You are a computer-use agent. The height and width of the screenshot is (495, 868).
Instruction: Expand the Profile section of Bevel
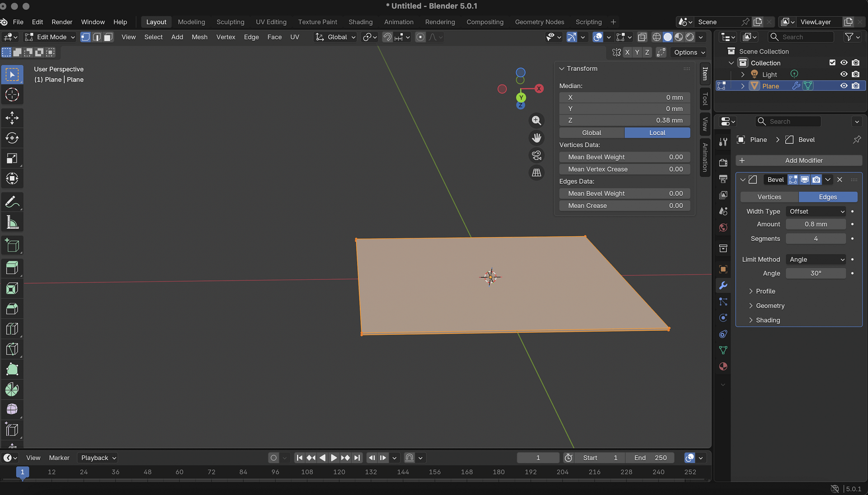click(765, 291)
